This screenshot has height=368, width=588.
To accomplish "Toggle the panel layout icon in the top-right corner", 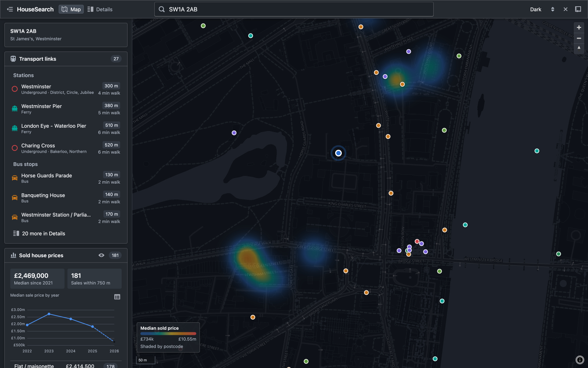I will point(578,9).
